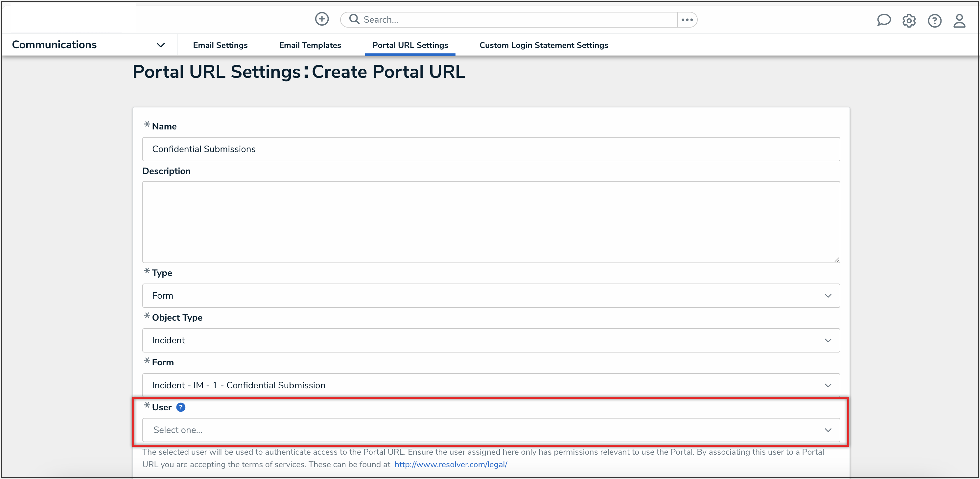Open the Form dropdown for Confidential Submission
Image resolution: width=980 pixels, height=479 pixels.
click(x=491, y=385)
